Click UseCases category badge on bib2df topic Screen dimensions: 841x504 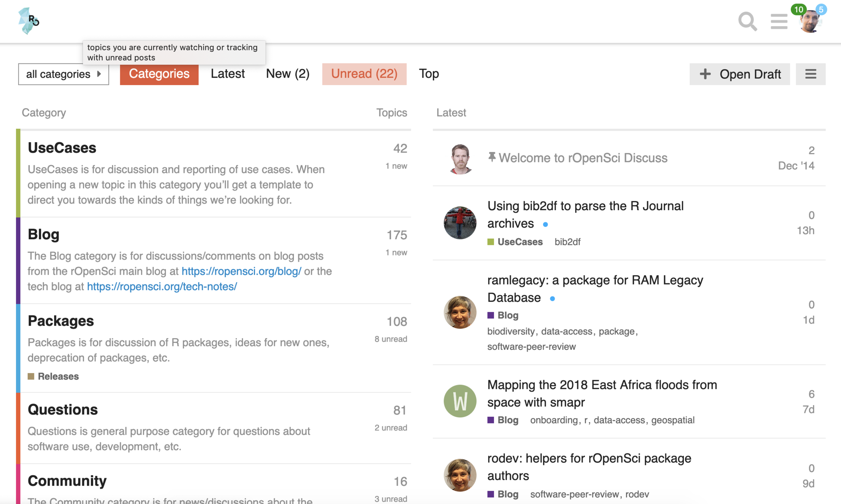pos(515,242)
